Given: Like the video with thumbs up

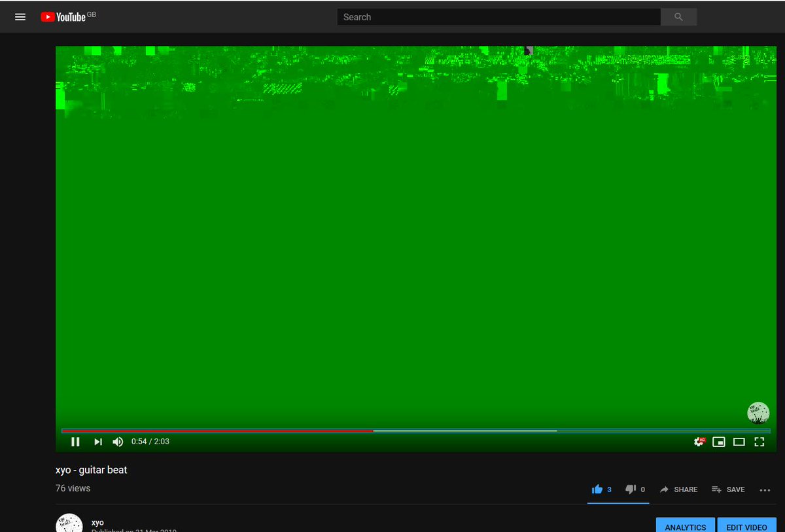Looking at the screenshot, I should 601,489.
